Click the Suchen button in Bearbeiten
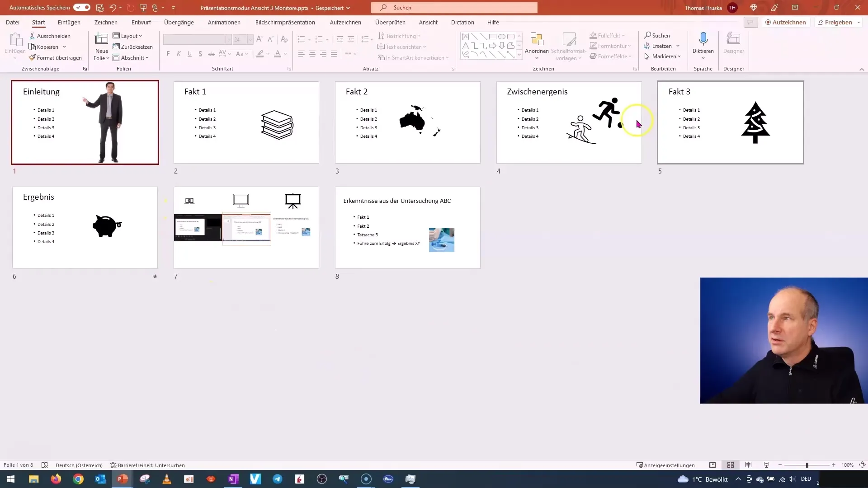Screen dimensions: 868x488 coord(657,36)
